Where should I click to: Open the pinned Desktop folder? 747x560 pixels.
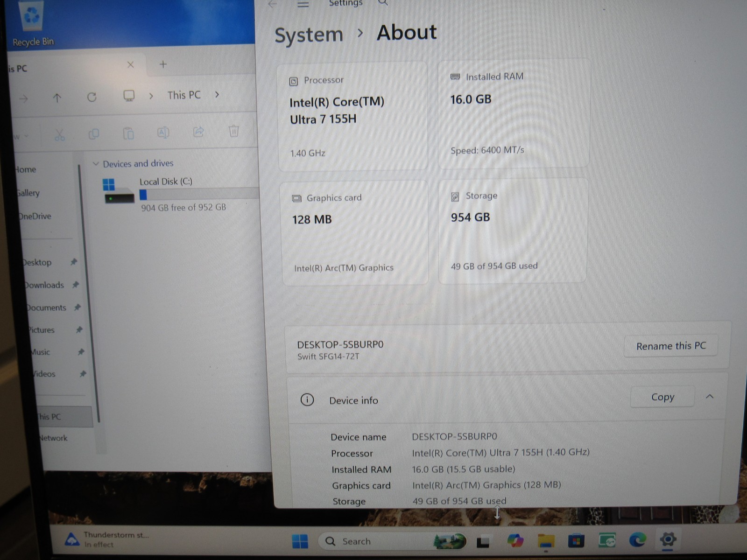coord(37,263)
